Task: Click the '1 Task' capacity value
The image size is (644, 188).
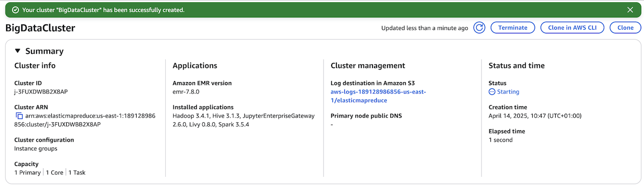Action: point(77,172)
